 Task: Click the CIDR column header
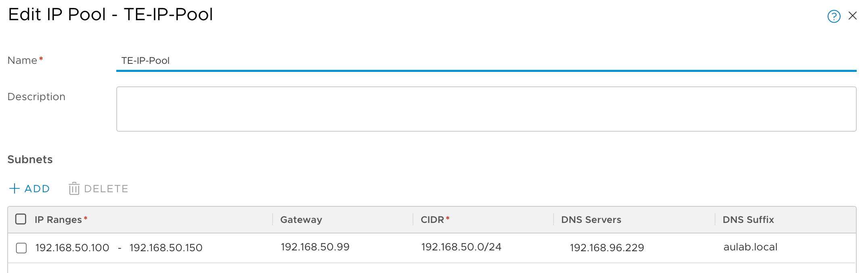[432, 220]
